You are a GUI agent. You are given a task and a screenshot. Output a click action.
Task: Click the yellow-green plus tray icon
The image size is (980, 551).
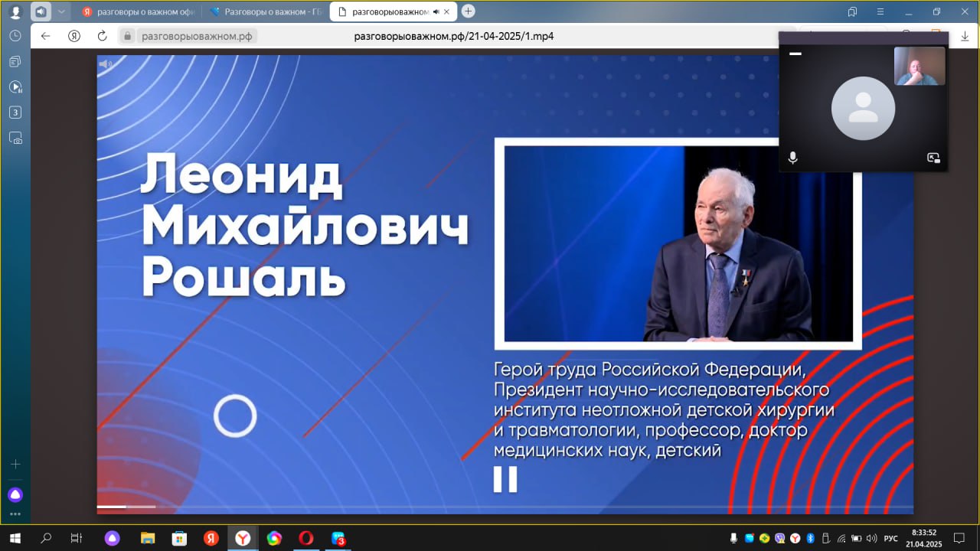coord(764,538)
